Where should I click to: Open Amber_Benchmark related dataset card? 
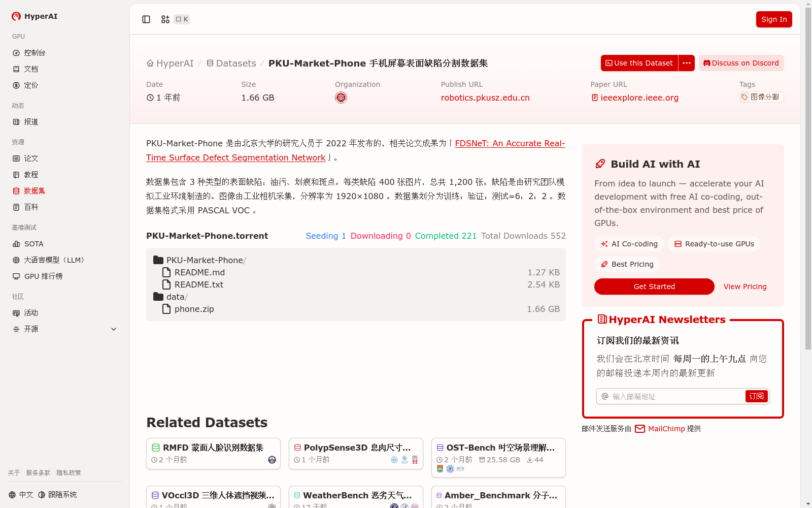[498, 497]
